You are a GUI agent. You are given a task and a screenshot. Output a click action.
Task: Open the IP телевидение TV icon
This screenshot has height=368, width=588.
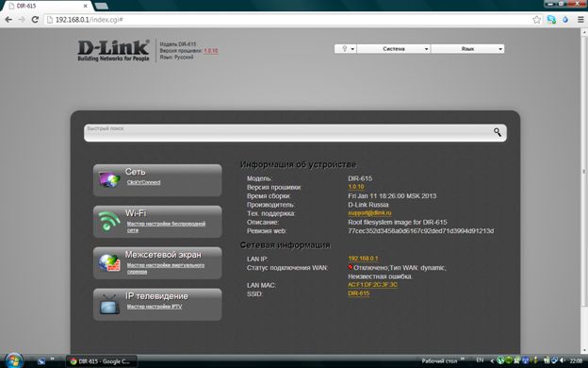[109, 304]
